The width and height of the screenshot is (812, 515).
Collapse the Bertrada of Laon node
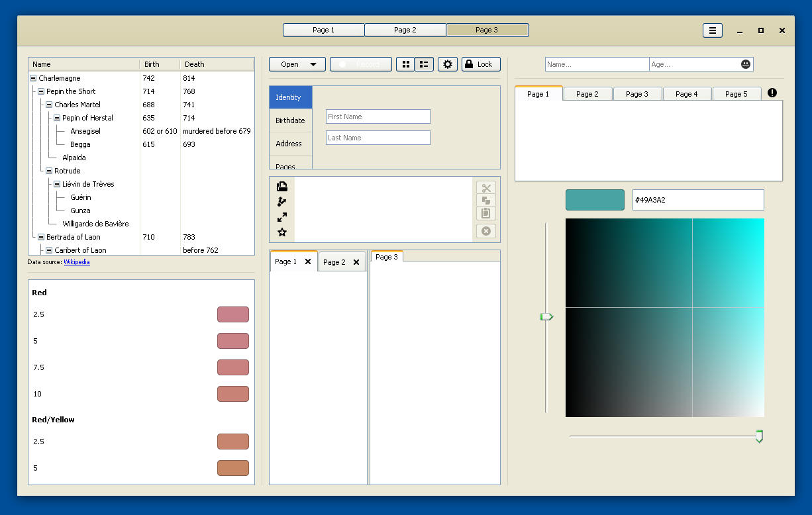point(41,237)
